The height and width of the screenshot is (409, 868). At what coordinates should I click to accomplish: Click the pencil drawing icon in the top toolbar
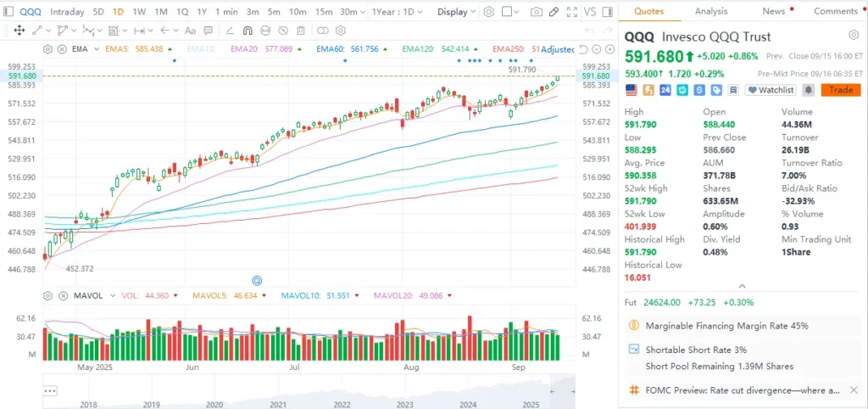tap(553, 12)
